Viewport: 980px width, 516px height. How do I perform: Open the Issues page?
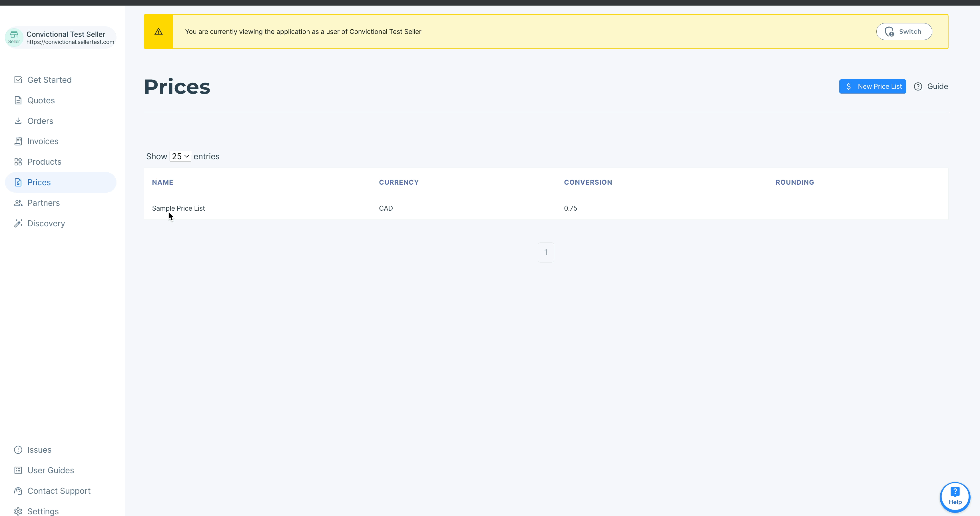(61, 450)
